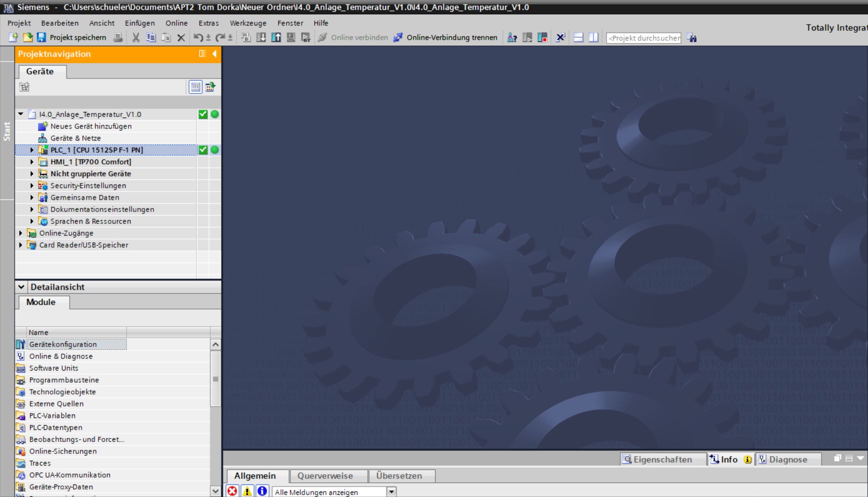This screenshot has height=497, width=868.
Task: Click the Detailansicht list scrollbar down arrow
Action: pyautogui.click(x=215, y=491)
